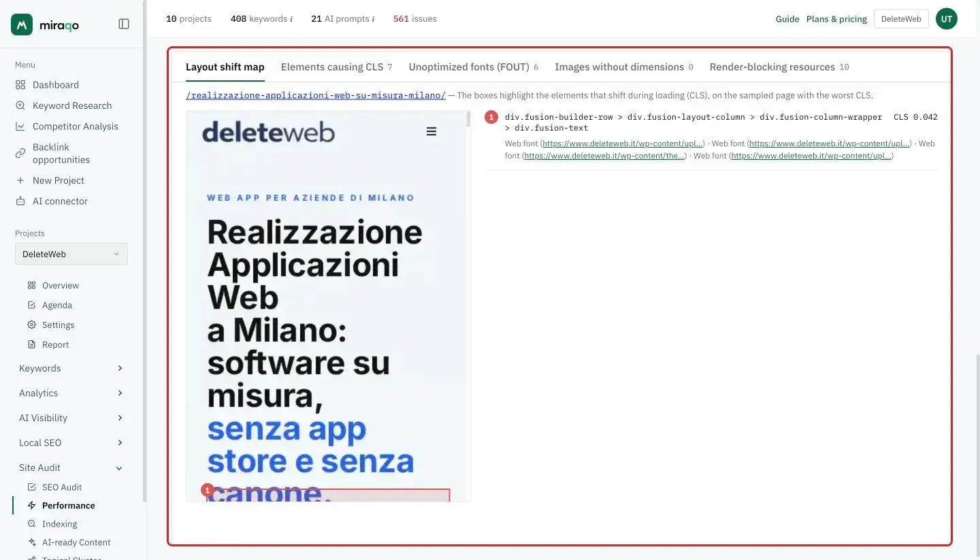The image size is (980, 560).
Task: Click the Backlink opportunities link icon
Action: [20, 153]
